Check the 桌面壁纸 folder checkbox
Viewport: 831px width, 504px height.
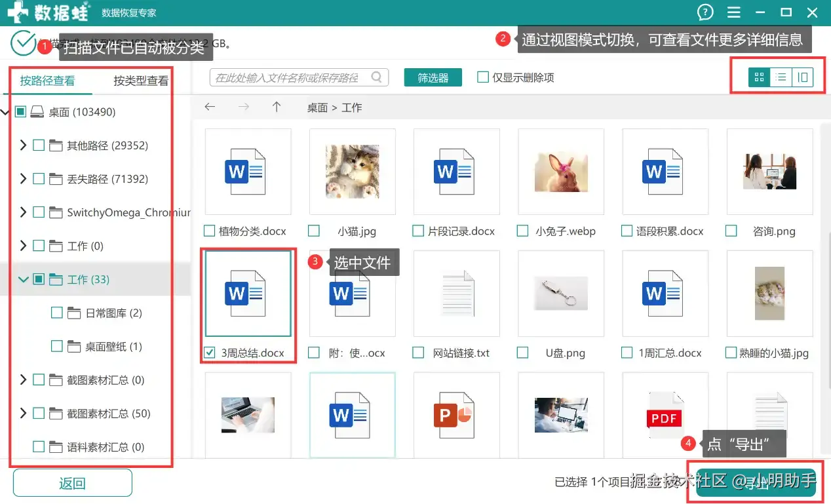(57, 347)
